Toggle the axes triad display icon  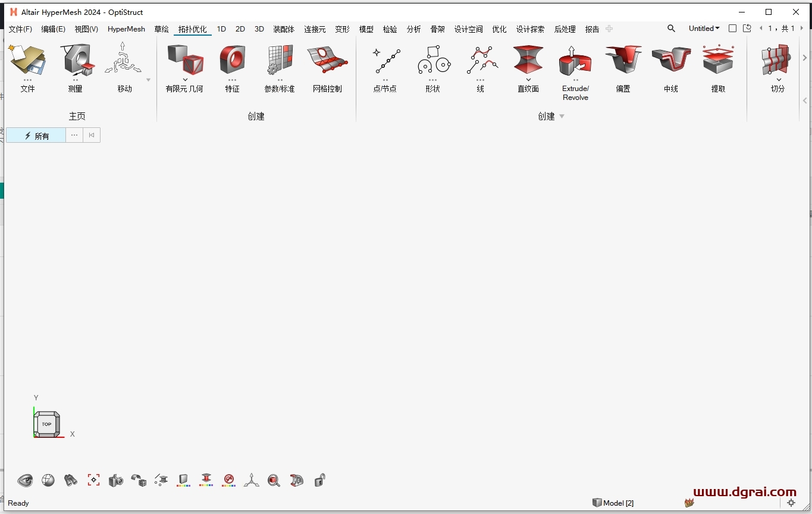[252, 480]
